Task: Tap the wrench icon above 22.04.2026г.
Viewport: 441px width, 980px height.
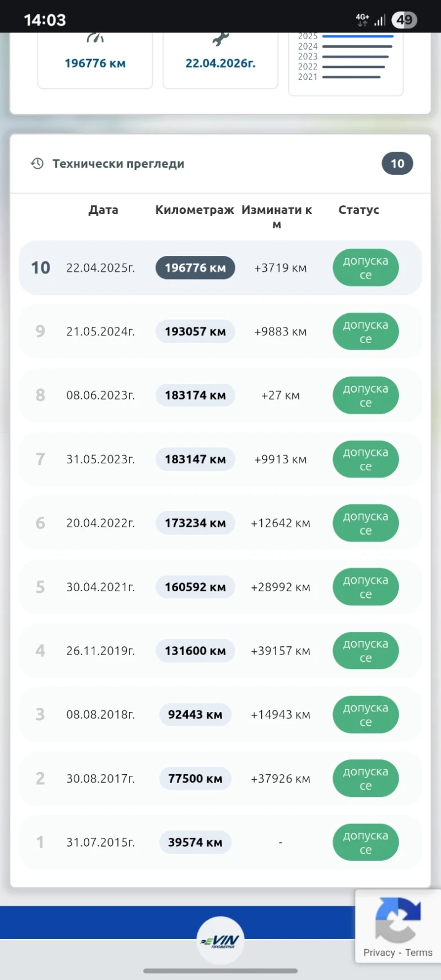Action: pyautogui.click(x=220, y=40)
